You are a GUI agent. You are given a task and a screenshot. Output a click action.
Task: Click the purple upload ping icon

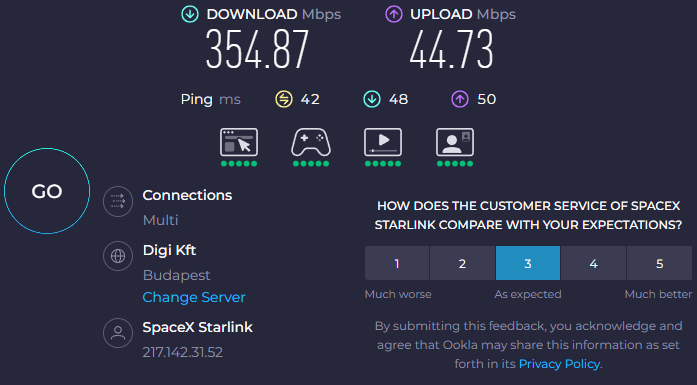click(460, 99)
